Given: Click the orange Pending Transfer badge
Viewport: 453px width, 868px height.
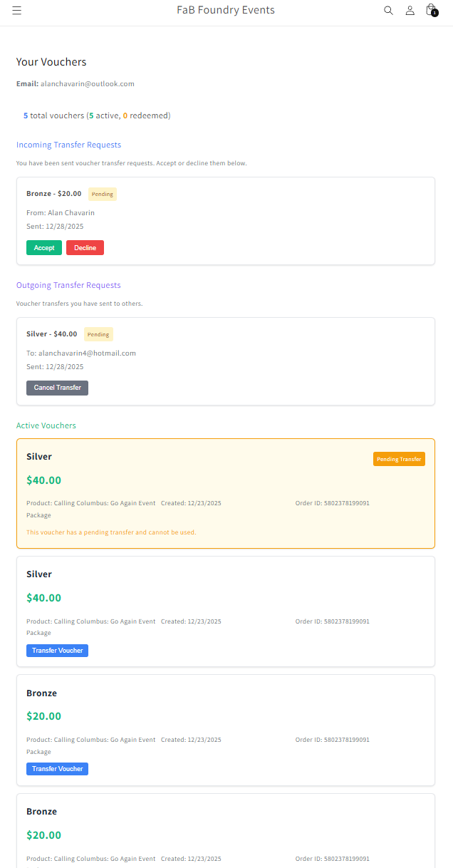Looking at the screenshot, I should (399, 460).
